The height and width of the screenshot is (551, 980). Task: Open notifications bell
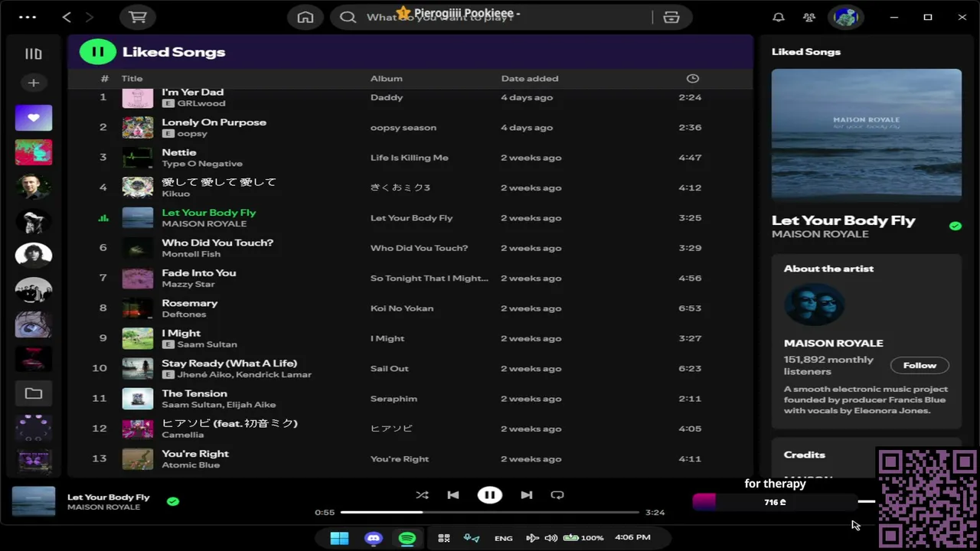779,17
